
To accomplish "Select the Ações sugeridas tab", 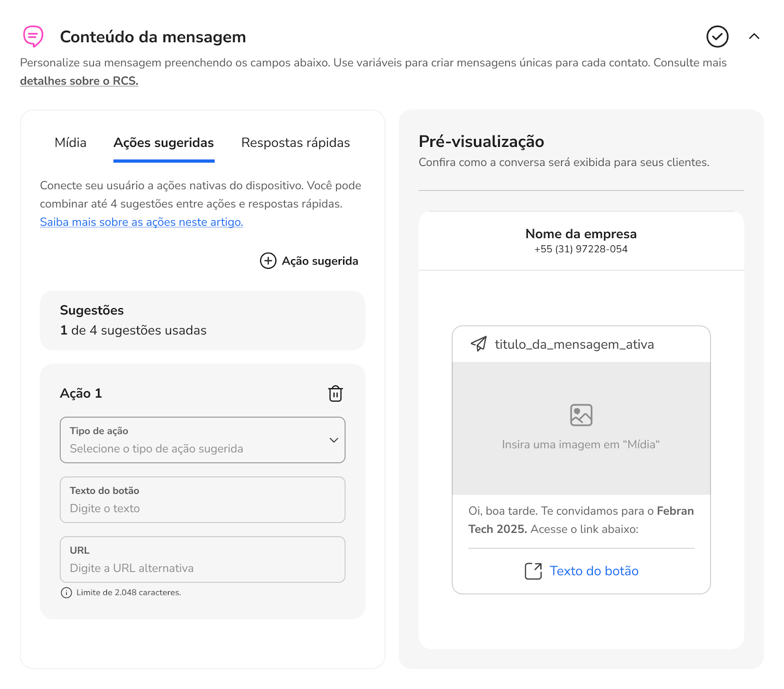I will pos(164,143).
